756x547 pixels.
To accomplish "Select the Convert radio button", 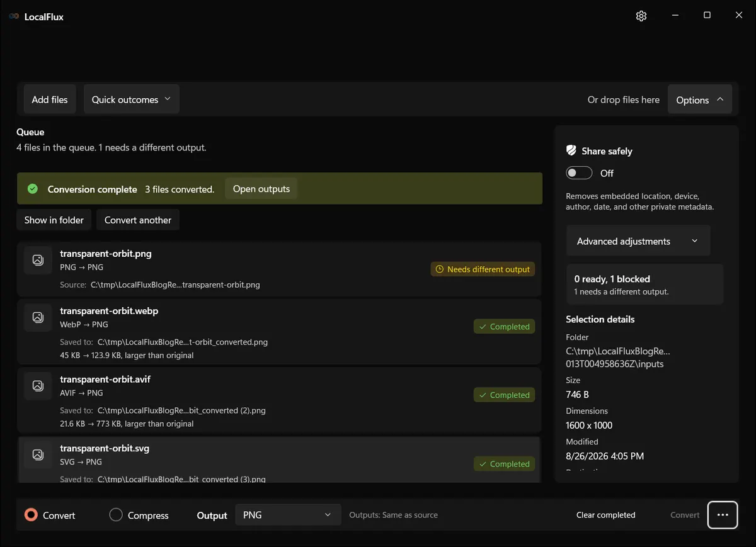I will (x=31, y=515).
